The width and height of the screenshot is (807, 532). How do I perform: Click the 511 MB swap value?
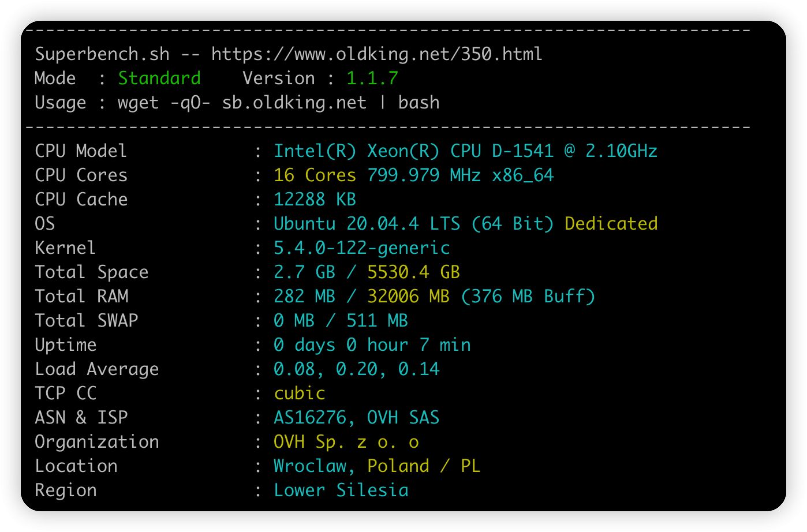[377, 321]
